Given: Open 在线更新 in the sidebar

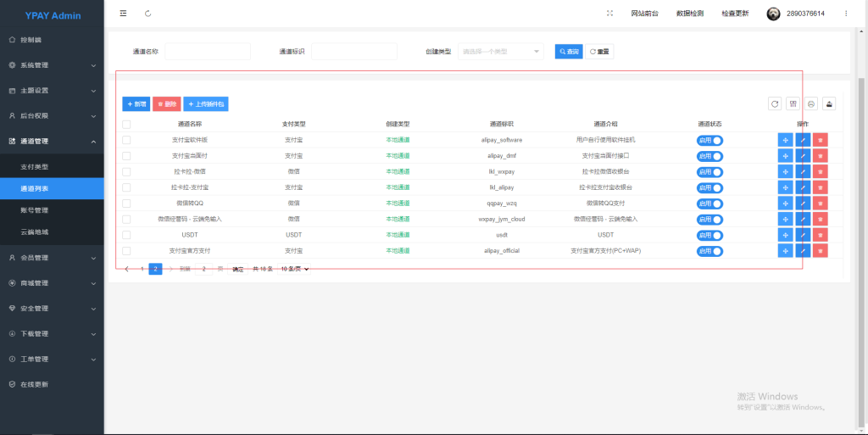Looking at the screenshot, I should (52, 384).
